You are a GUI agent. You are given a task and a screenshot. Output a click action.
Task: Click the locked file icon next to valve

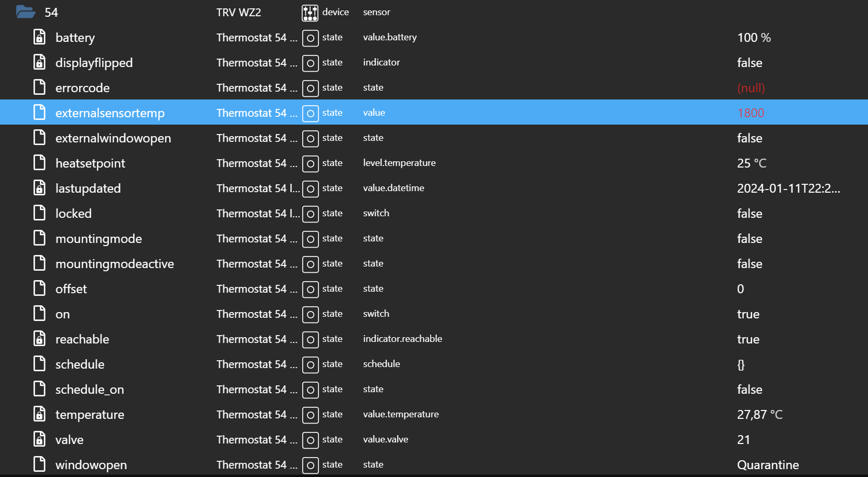pos(39,439)
